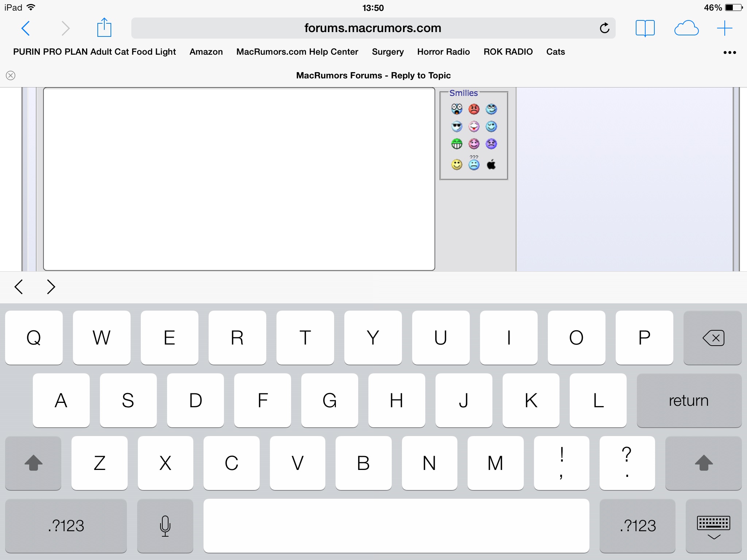Screen dimensions: 747x560
Task: Tap the microphone dictation key
Action: click(165, 526)
